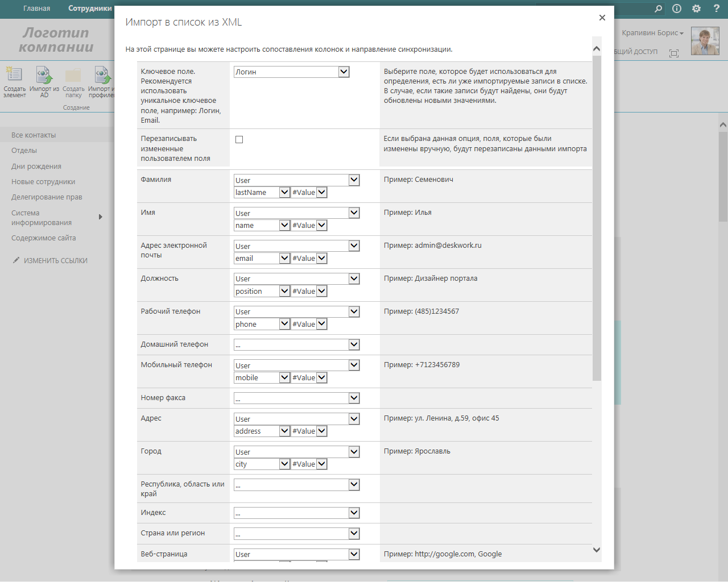Viewport: 728px width, 582px height.
Task: Open Сотрудники tab
Action: 90,9
